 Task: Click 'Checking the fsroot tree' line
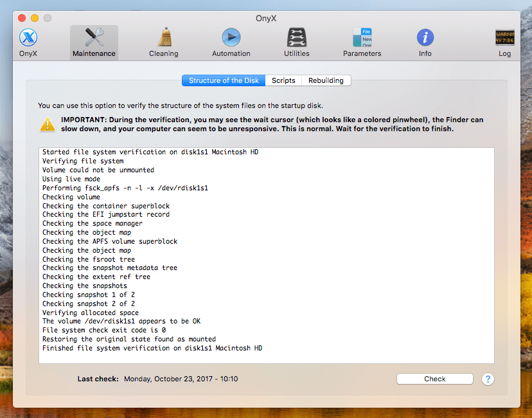89,259
